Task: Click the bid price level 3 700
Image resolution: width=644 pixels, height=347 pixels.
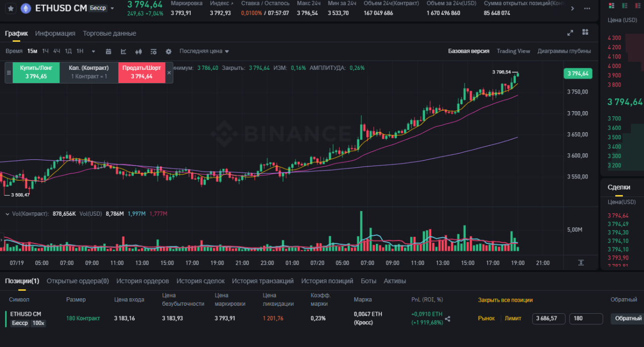Action: click(x=614, y=118)
